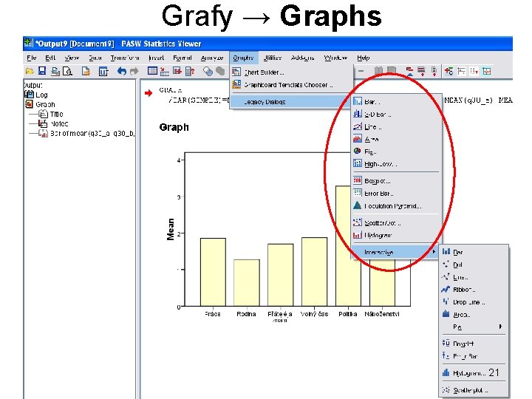
Task: Click the Recall recent dialogs icon
Action: [x=103, y=71]
